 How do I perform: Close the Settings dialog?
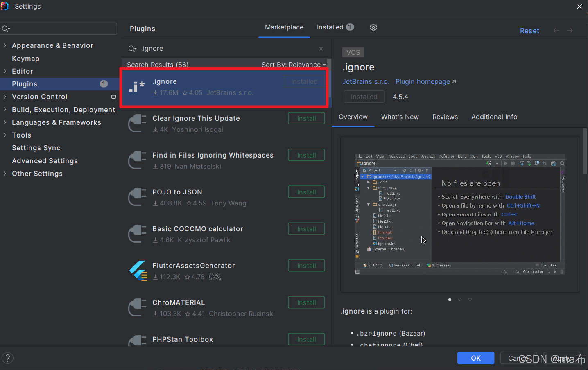point(579,7)
